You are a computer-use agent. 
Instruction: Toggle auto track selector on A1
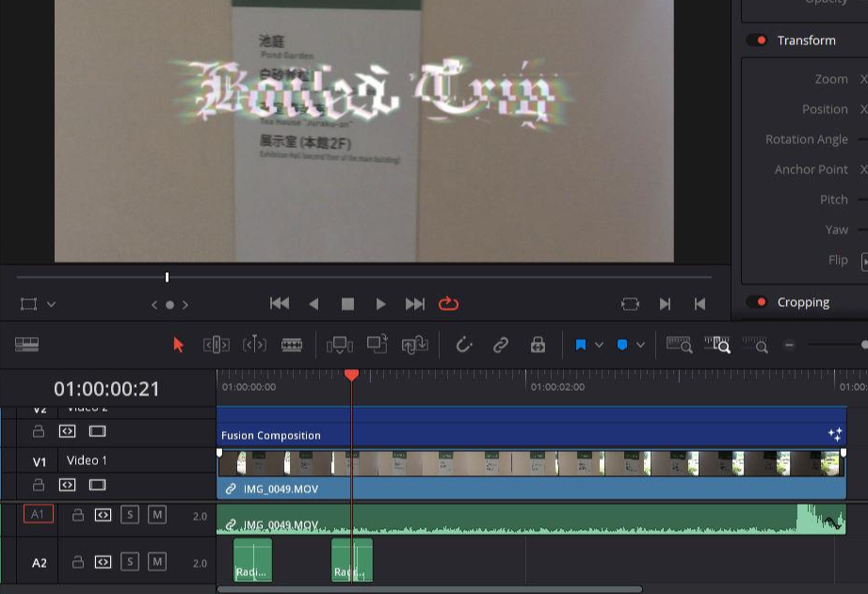click(x=103, y=515)
